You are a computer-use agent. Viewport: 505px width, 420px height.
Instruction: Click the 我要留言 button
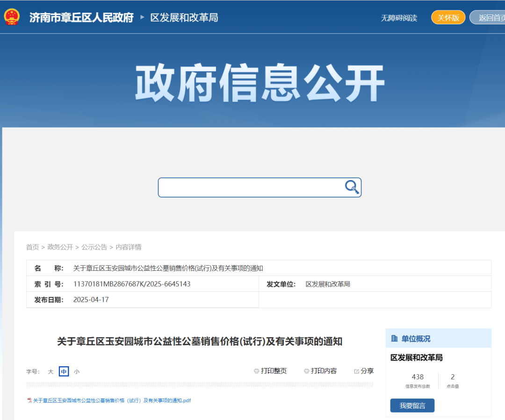pyautogui.click(x=412, y=406)
